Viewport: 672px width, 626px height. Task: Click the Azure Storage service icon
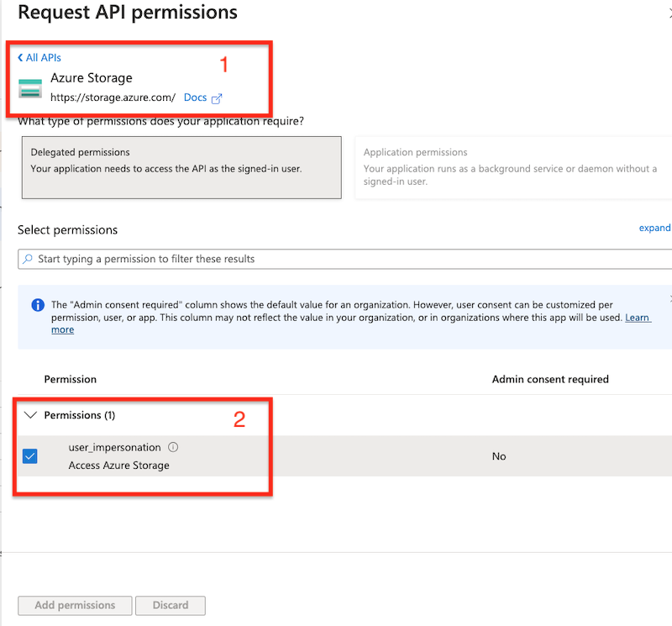pos(30,89)
